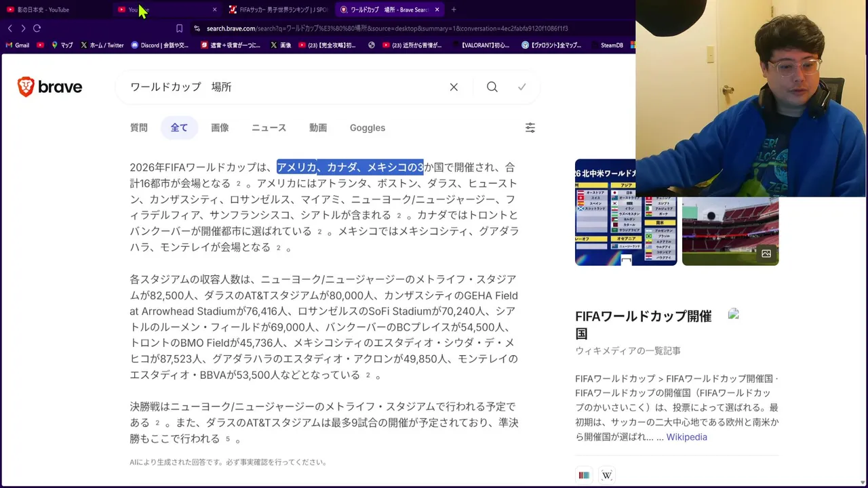Open the search filter settings icon
This screenshot has width=868, height=488.
point(530,127)
